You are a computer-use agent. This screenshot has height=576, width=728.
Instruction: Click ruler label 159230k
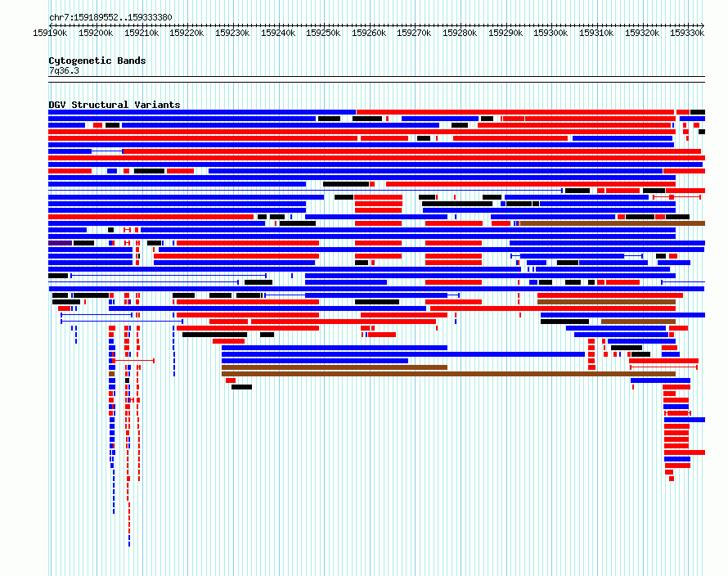[x=232, y=33]
